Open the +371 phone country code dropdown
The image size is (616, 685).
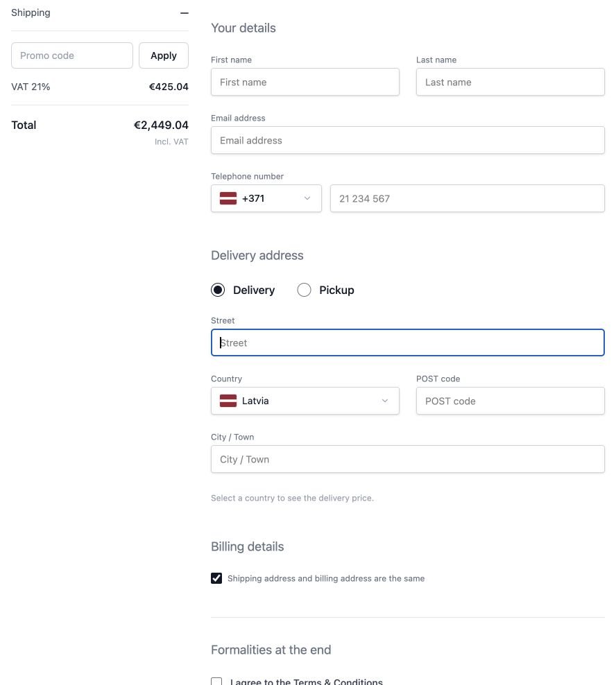click(266, 198)
